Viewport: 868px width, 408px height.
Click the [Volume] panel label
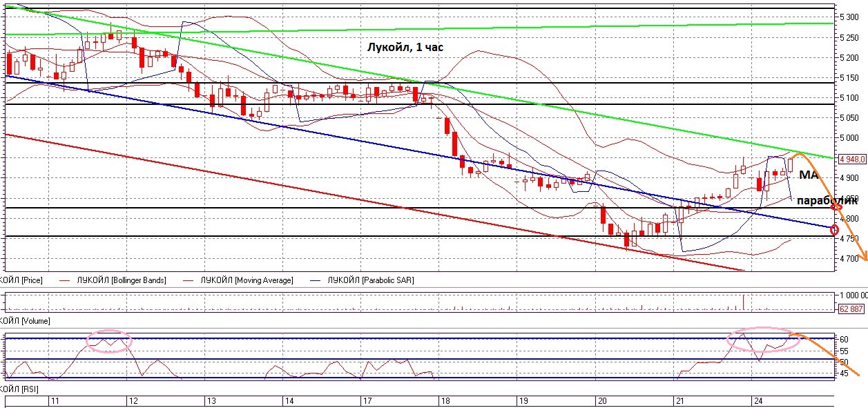(x=25, y=321)
